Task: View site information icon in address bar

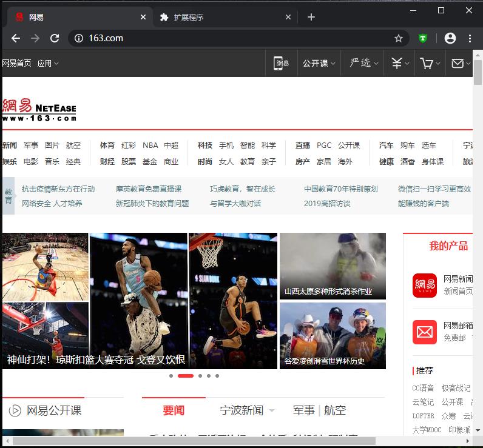Action: [79, 38]
